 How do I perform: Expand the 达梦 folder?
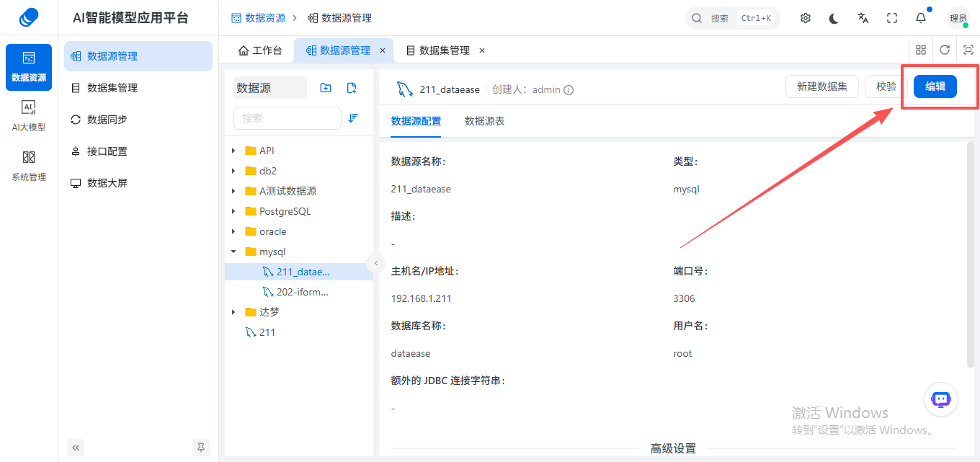[233, 312]
